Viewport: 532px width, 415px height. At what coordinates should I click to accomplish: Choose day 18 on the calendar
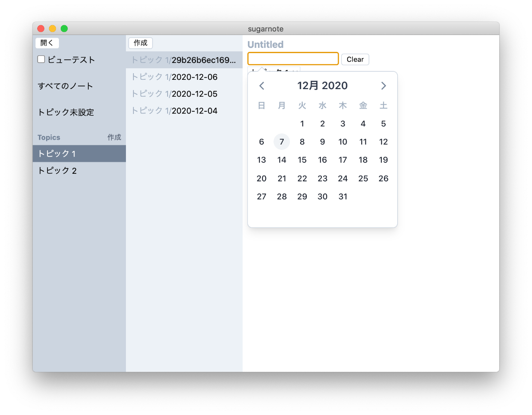(363, 160)
